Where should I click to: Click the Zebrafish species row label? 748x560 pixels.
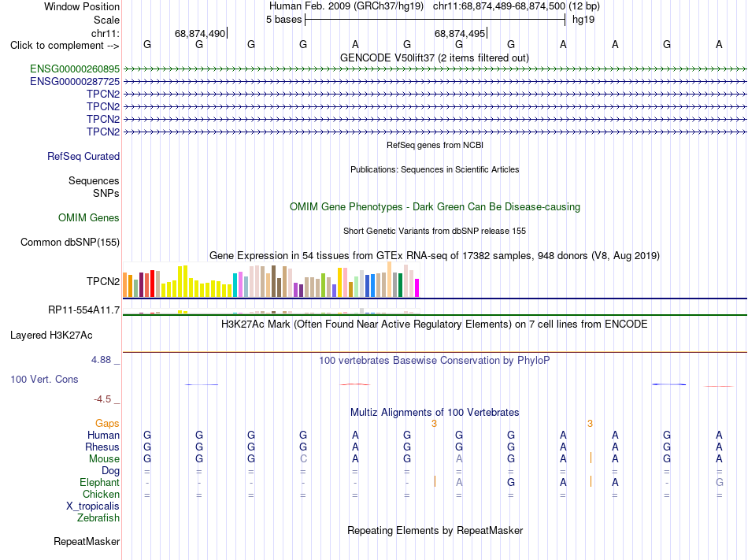point(98,517)
